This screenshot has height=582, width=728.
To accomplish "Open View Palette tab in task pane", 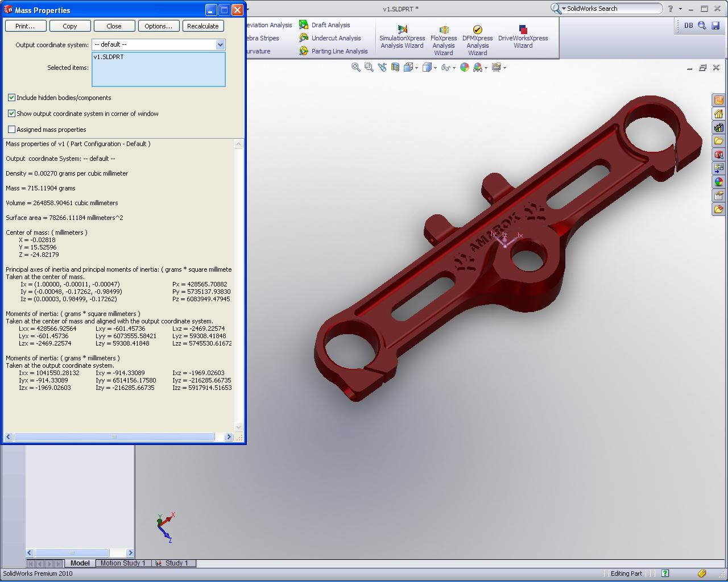I will (x=719, y=168).
